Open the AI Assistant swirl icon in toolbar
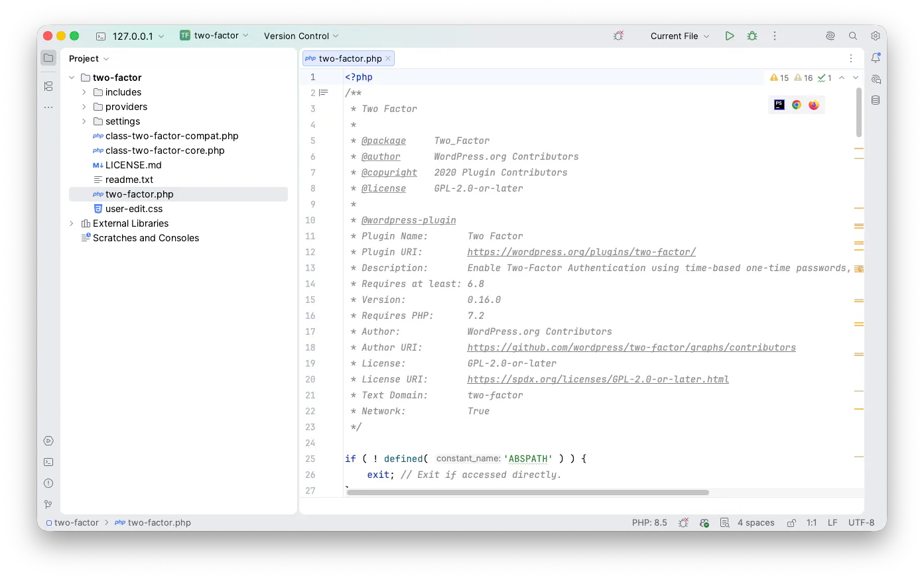The height and width of the screenshot is (580, 924). tap(830, 36)
